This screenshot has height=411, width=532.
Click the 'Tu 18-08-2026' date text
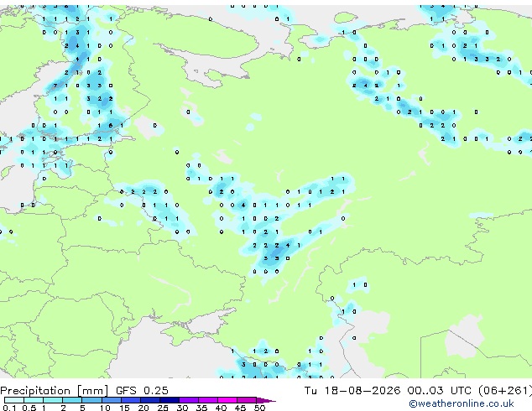pyautogui.click(x=352, y=391)
